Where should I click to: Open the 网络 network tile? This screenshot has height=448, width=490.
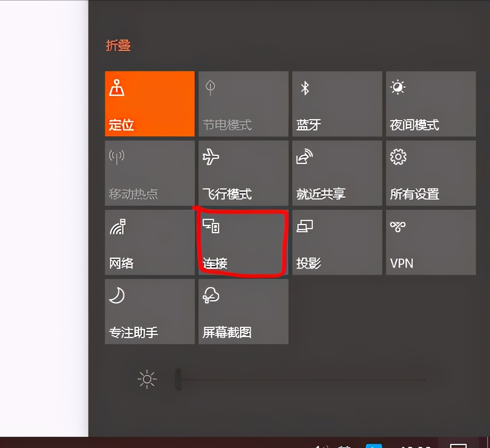click(150, 242)
